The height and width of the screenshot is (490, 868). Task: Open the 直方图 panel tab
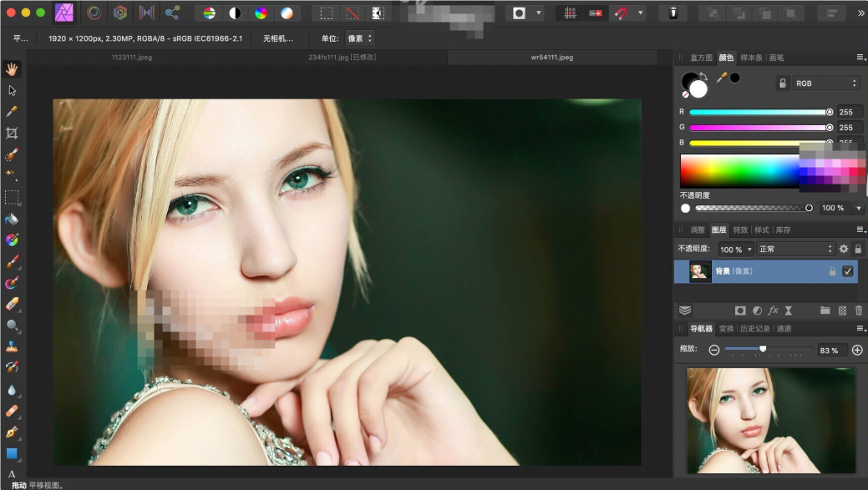click(x=701, y=58)
